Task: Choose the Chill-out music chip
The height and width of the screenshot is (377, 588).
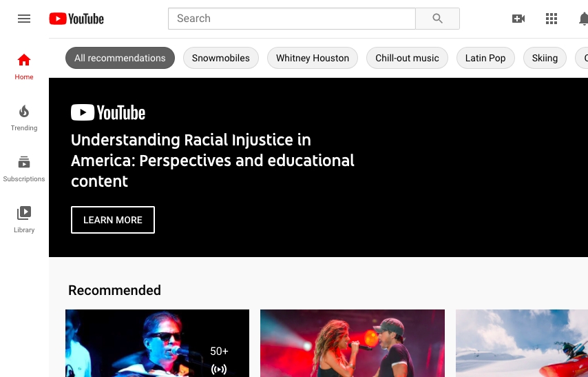Action: coord(407,58)
